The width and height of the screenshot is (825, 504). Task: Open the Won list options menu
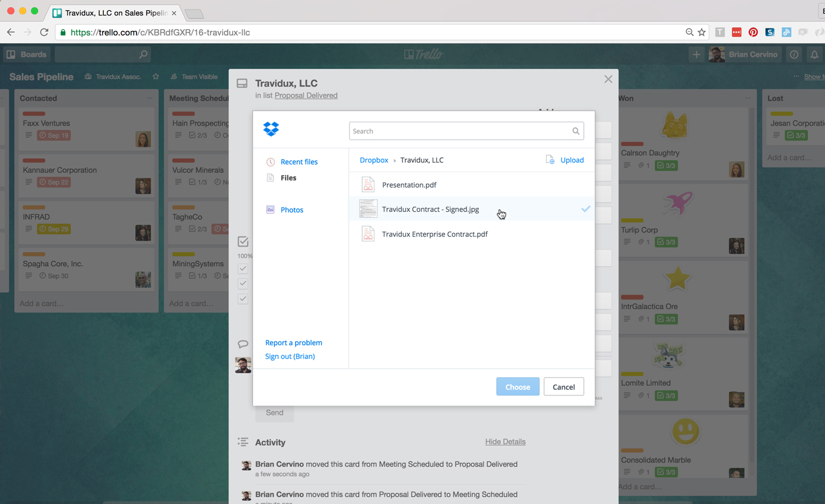coord(748,98)
